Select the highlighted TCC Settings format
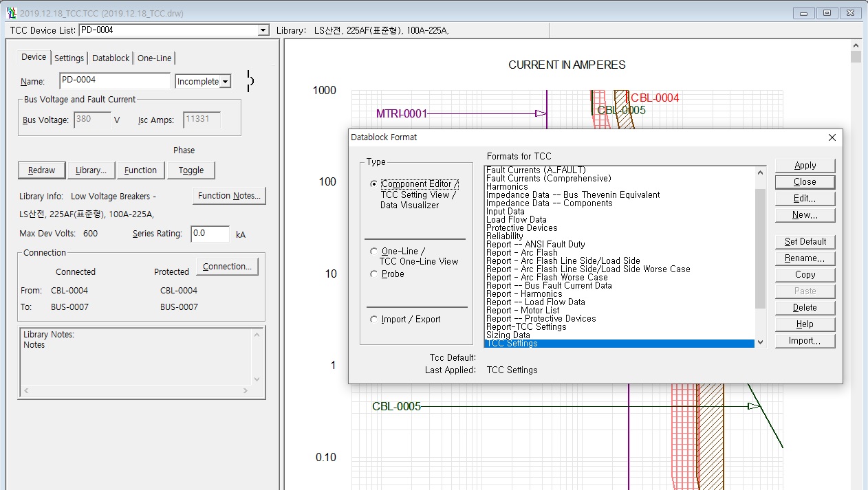 620,343
